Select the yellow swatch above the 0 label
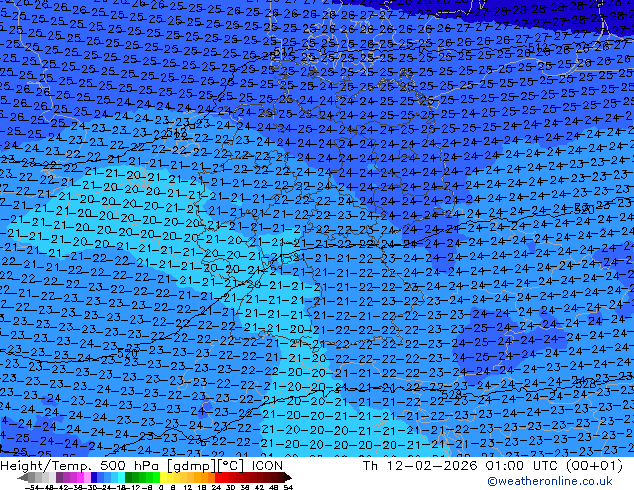Screen dimensions: 634x490 point(164,478)
